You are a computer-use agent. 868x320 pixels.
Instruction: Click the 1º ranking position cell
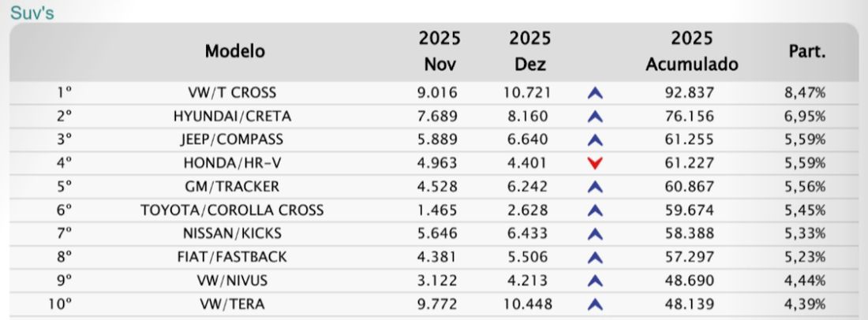[x=65, y=93]
